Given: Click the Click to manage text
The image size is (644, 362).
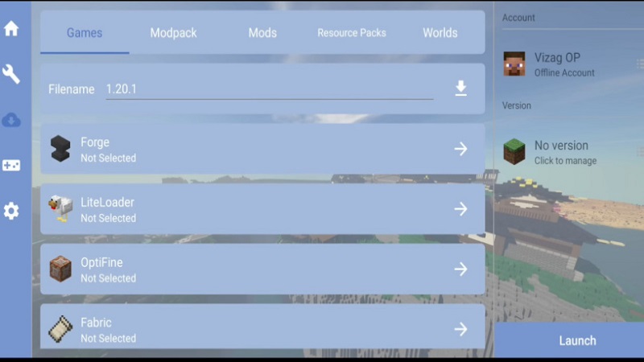Looking at the screenshot, I should click(x=565, y=161).
